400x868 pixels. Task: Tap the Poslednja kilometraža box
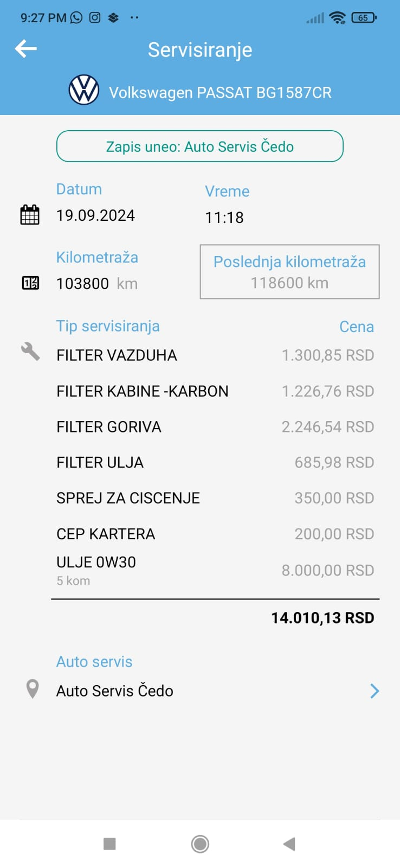click(289, 272)
